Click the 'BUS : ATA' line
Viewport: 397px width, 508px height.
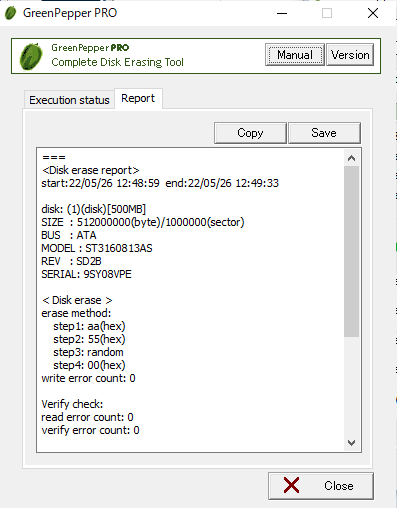(x=69, y=235)
